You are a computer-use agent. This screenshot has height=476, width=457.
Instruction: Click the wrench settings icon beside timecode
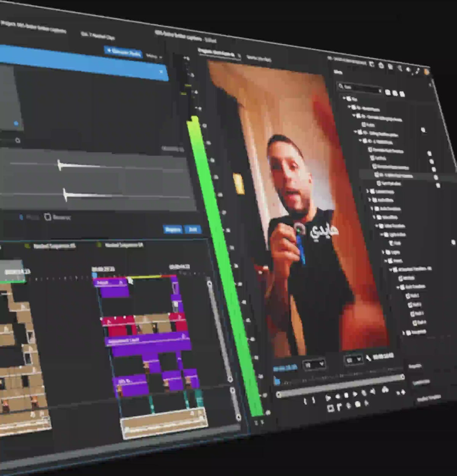369,358
